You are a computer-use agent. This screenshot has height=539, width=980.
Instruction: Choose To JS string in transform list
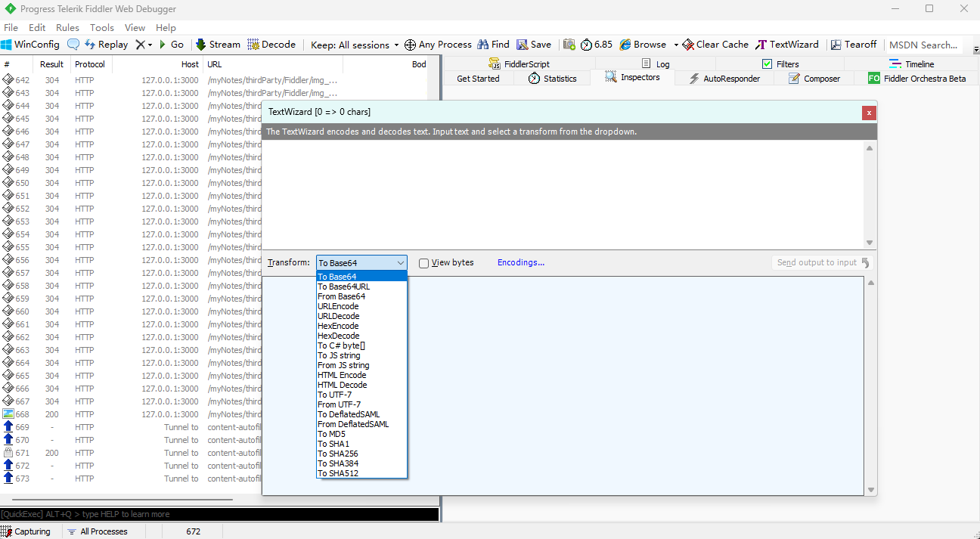pyautogui.click(x=361, y=355)
